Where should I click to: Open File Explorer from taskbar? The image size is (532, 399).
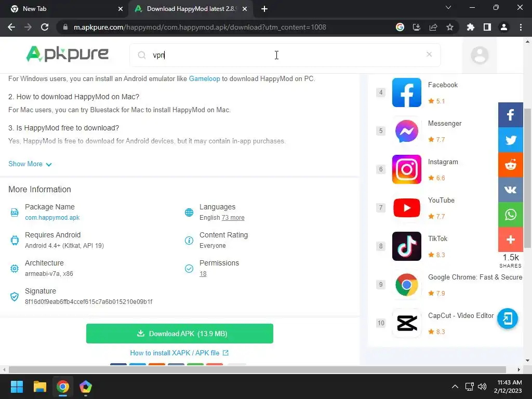[39, 387]
